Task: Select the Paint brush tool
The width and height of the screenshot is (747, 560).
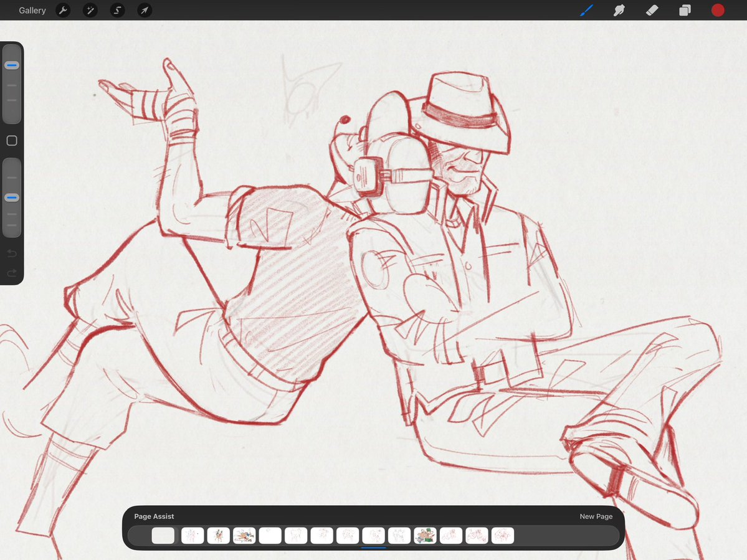Action: pyautogui.click(x=586, y=10)
